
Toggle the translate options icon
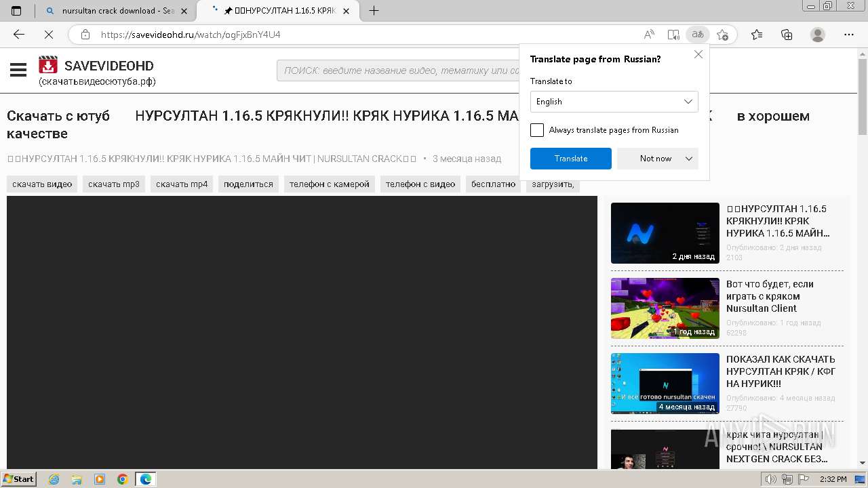point(697,35)
